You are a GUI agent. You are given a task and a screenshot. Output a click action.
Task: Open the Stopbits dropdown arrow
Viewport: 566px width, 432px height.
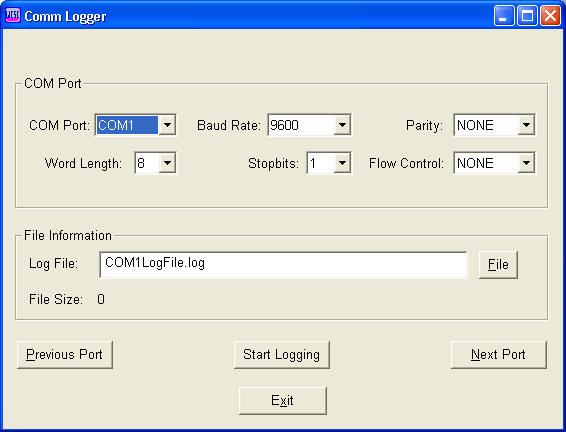[x=342, y=163]
